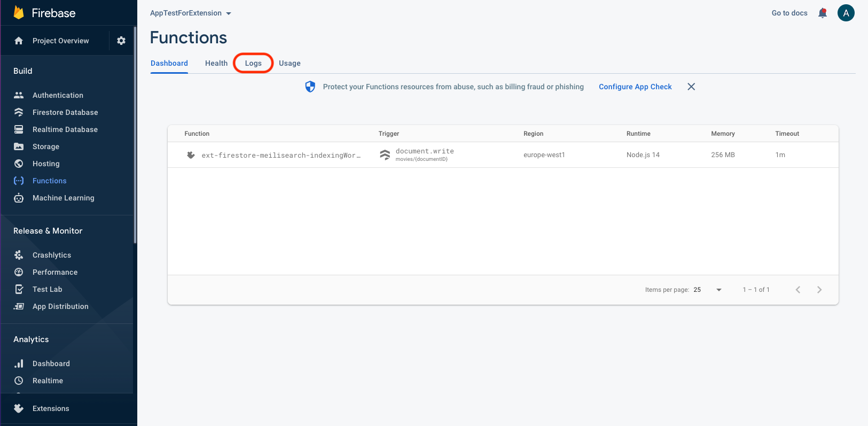The image size is (868, 426).
Task: Click the Machine Learning robot icon
Action: pos(19,198)
